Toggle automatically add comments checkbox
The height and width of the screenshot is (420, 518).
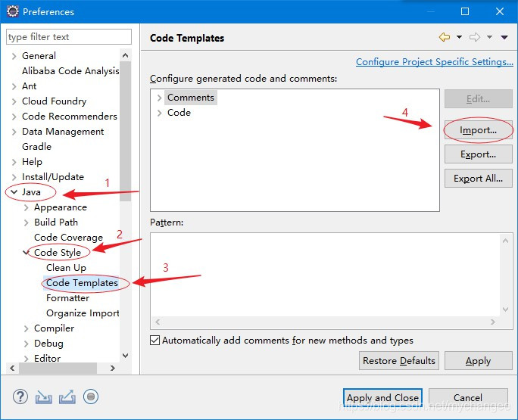(155, 341)
